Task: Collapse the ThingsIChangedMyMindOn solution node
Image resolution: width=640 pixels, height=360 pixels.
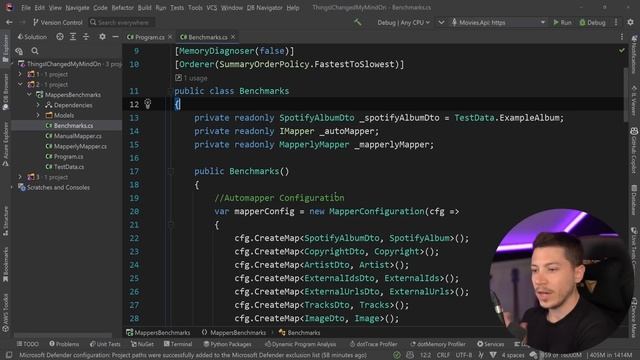Action: [x=12, y=64]
